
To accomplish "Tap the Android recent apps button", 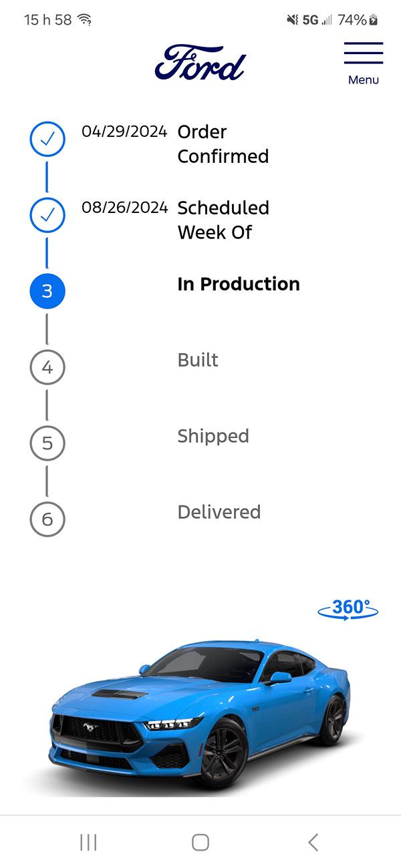I will [x=88, y=842].
